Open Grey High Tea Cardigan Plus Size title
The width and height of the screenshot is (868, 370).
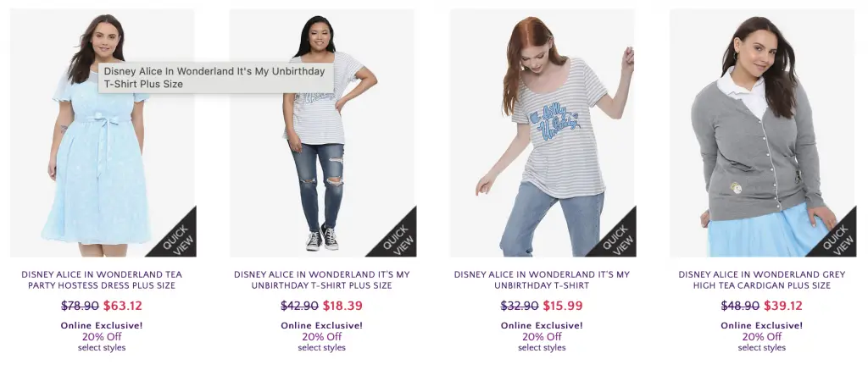click(762, 280)
